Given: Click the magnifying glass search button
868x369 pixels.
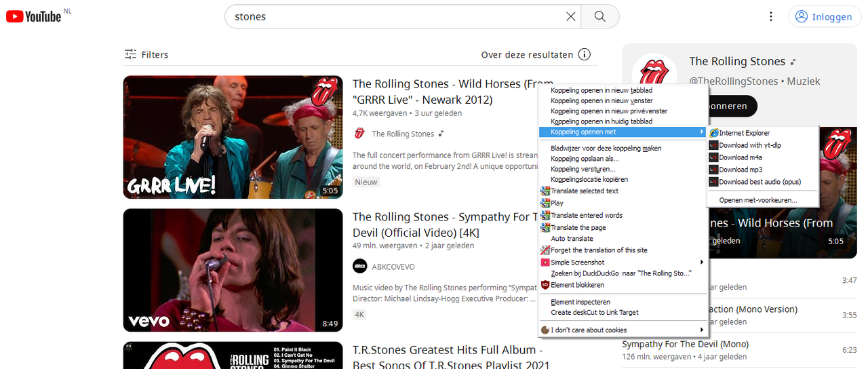Looking at the screenshot, I should [x=600, y=16].
